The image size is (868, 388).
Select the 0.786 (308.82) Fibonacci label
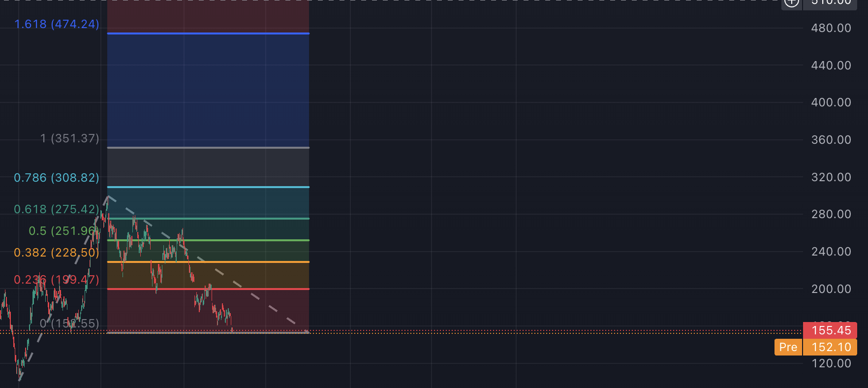[x=57, y=178]
